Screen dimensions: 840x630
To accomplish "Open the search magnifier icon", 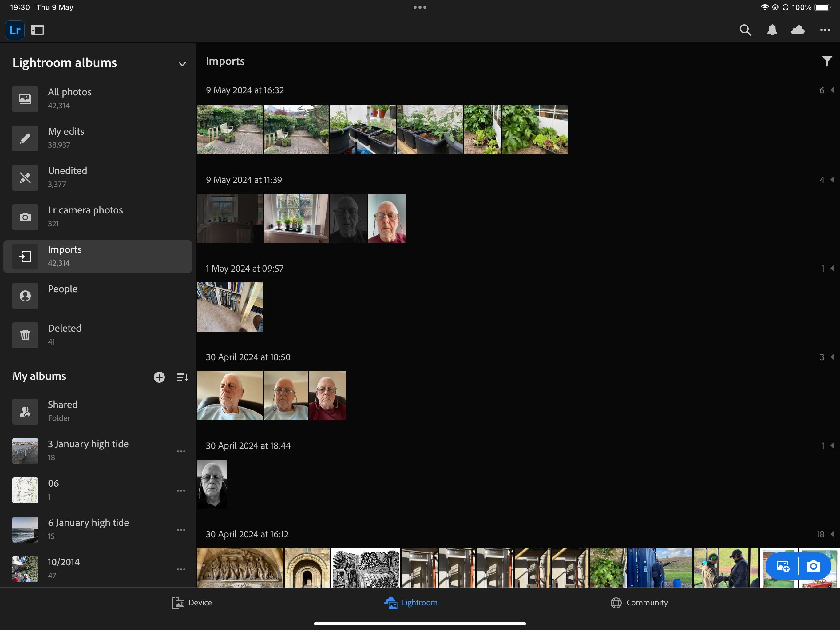I will (x=745, y=30).
